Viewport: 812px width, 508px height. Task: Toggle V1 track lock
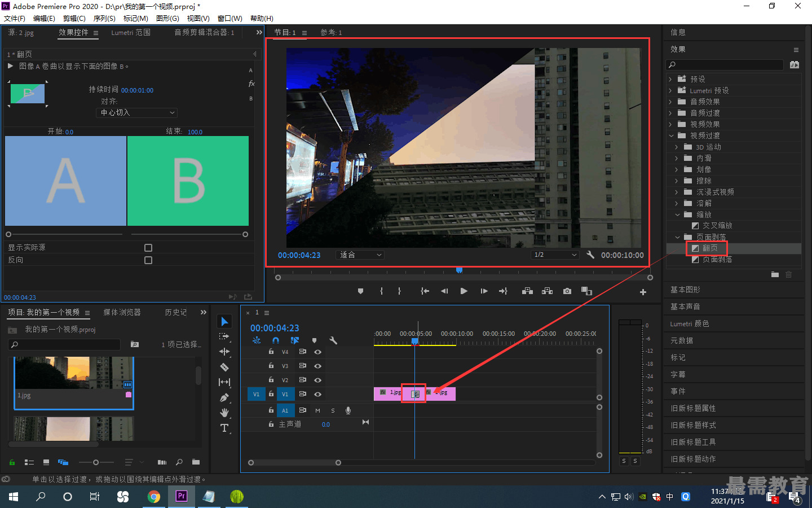(271, 394)
